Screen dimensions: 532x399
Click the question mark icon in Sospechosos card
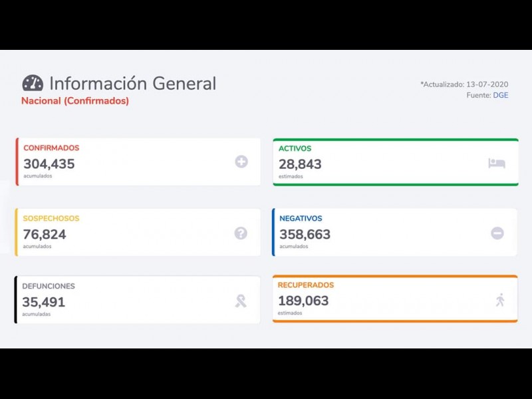pyautogui.click(x=241, y=233)
